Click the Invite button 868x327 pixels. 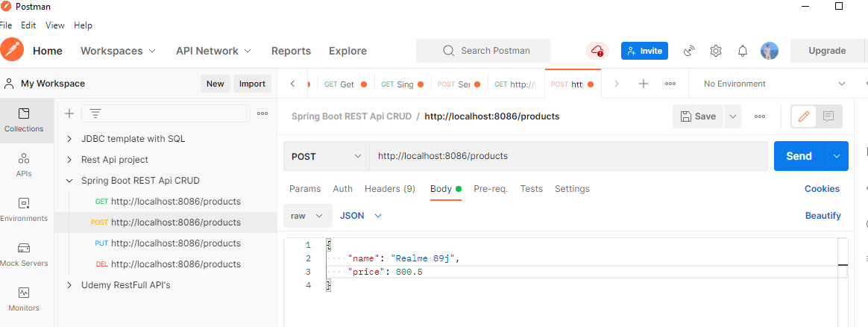[x=644, y=51]
